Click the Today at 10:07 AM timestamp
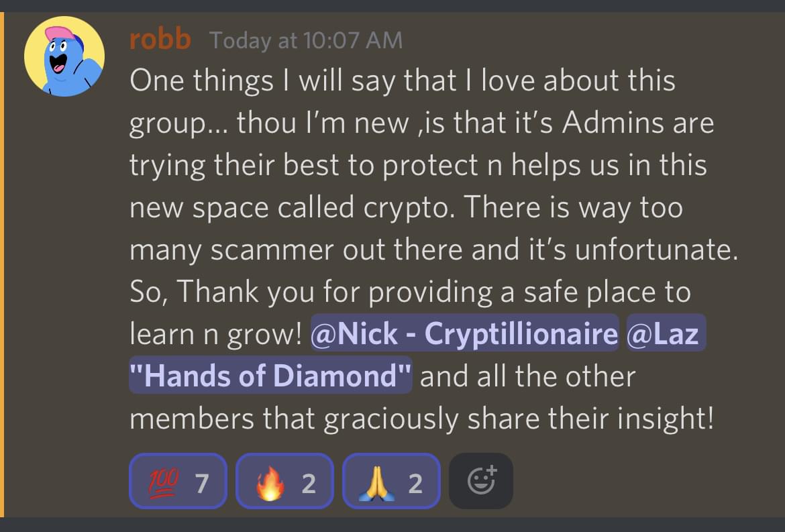This screenshot has width=785, height=532. [x=306, y=40]
